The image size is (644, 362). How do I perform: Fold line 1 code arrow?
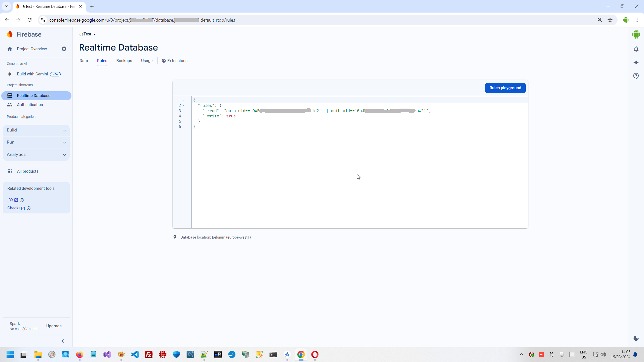tap(183, 100)
